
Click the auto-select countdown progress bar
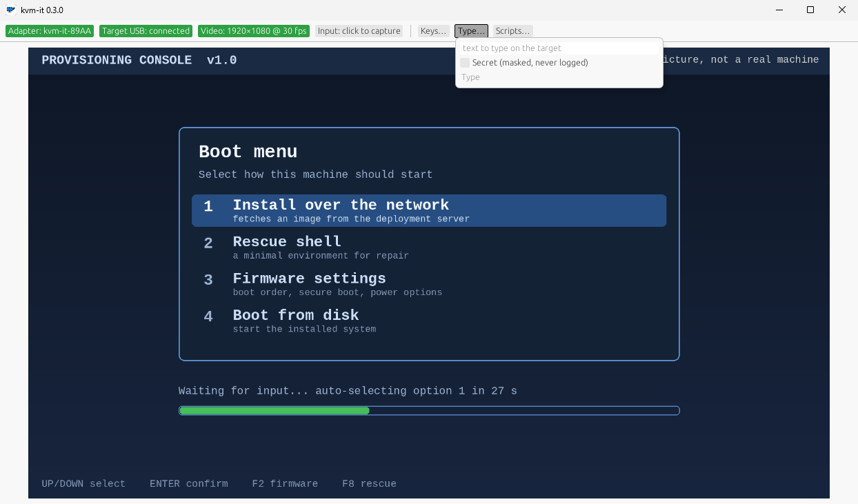(x=429, y=410)
